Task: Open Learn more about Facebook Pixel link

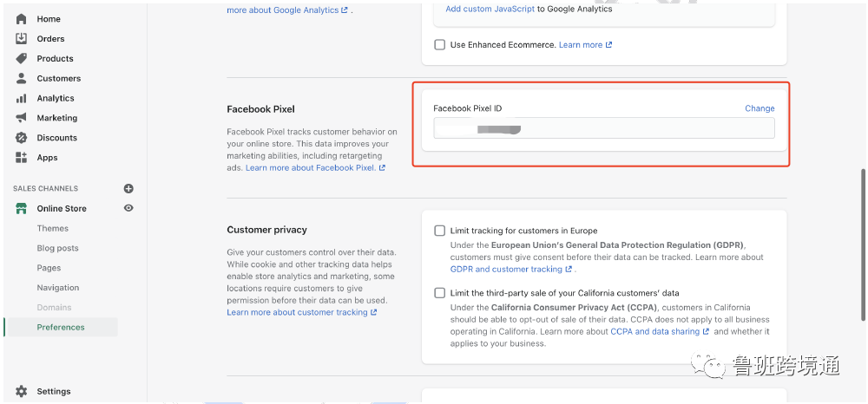Action: click(x=311, y=168)
